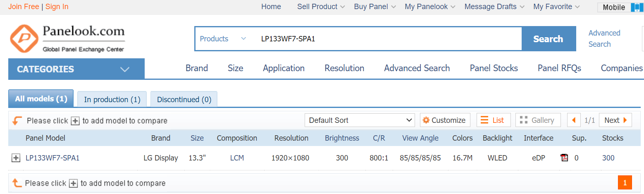This screenshot has width=644, height=194.
Task: Click the LG Display brand cell
Action: tap(161, 158)
